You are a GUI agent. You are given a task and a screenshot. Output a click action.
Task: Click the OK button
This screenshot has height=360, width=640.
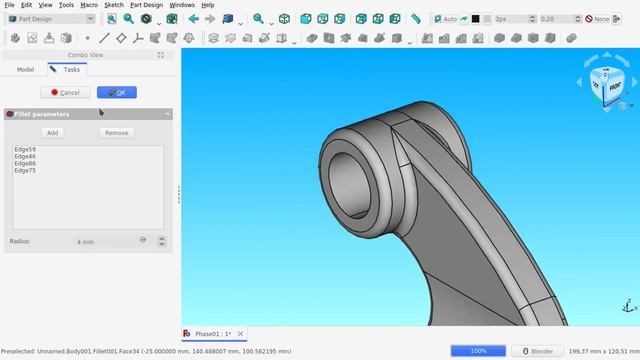point(117,93)
